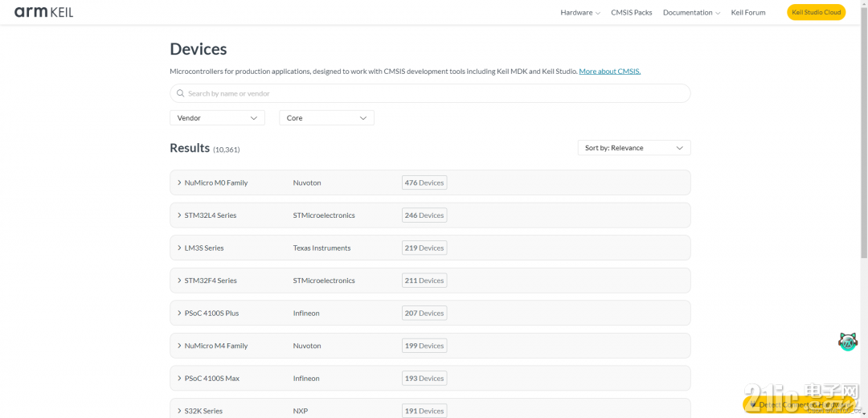Image resolution: width=868 pixels, height=418 pixels.
Task: Click the 246 Devices badge
Action: pos(424,215)
